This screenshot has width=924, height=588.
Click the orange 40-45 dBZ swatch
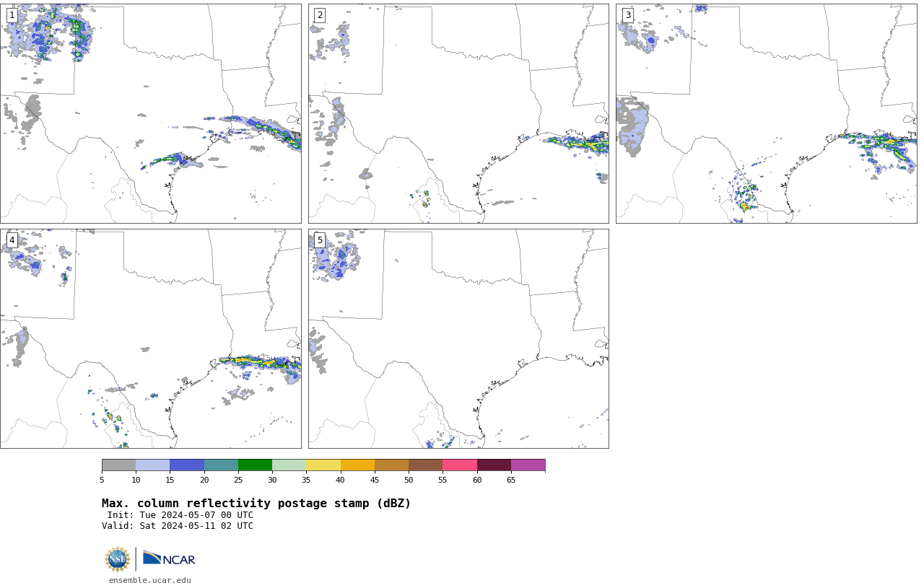tap(357, 465)
